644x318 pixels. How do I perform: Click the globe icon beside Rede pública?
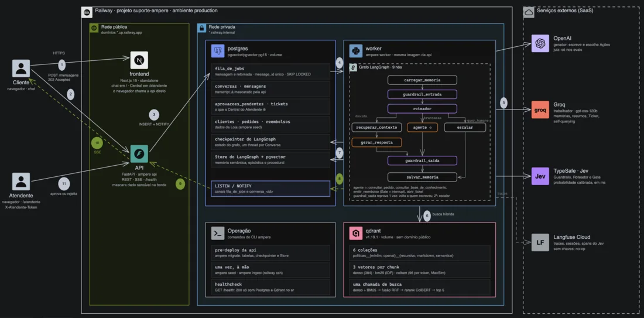pos(94,29)
